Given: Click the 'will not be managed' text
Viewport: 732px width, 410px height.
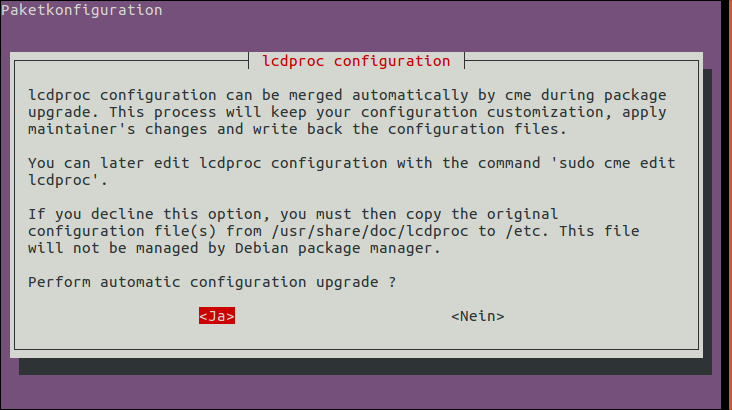Looking at the screenshot, I should tap(113, 248).
